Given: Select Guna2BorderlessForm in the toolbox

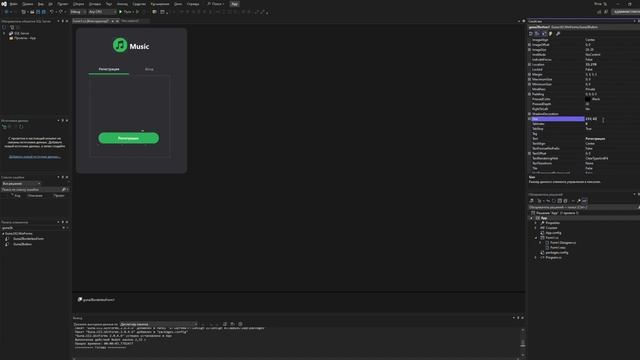Looking at the screenshot, I should click(28, 239).
